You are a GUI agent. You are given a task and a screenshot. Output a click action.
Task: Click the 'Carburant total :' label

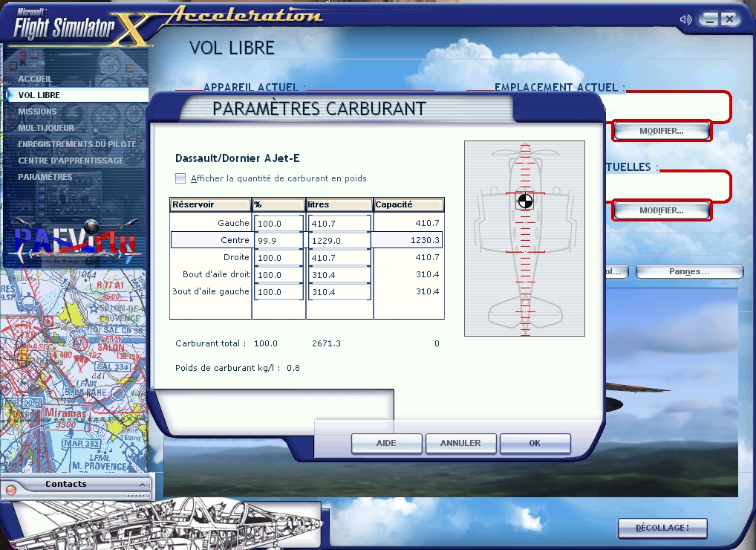click(x=211, y=343)
